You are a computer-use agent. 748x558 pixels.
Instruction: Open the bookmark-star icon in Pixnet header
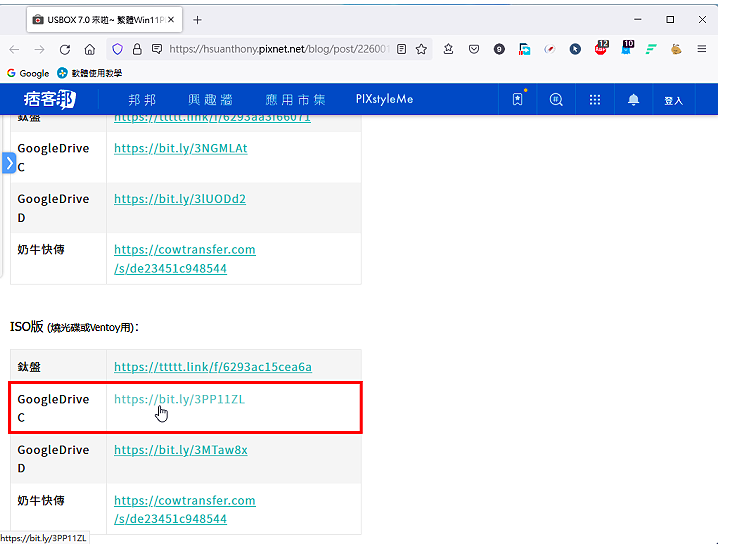518,99
